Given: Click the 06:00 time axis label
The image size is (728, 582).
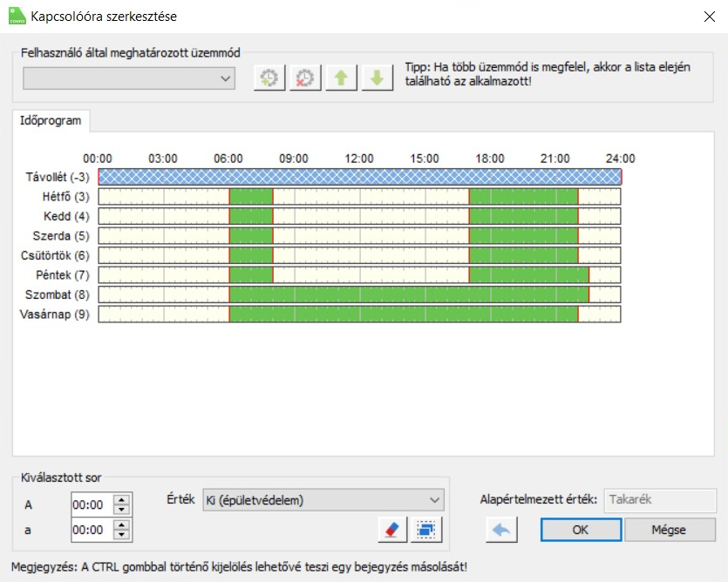Looking at the screenshot, I should tap(228, 159).
